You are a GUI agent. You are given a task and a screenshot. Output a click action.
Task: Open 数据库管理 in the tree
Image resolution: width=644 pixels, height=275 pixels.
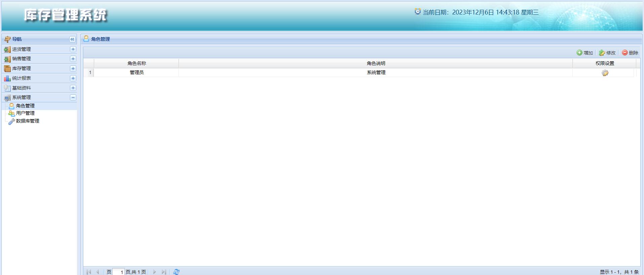(28, 121)
